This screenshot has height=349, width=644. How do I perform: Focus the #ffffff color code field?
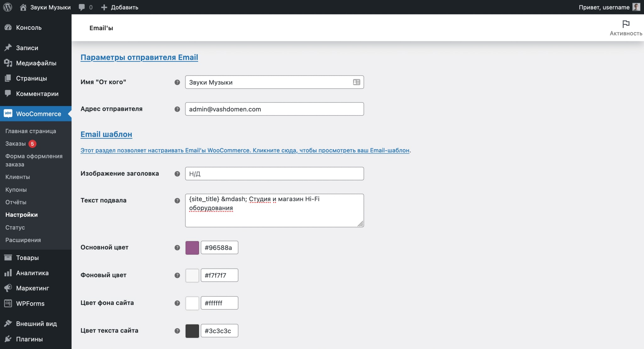[219, 303]
